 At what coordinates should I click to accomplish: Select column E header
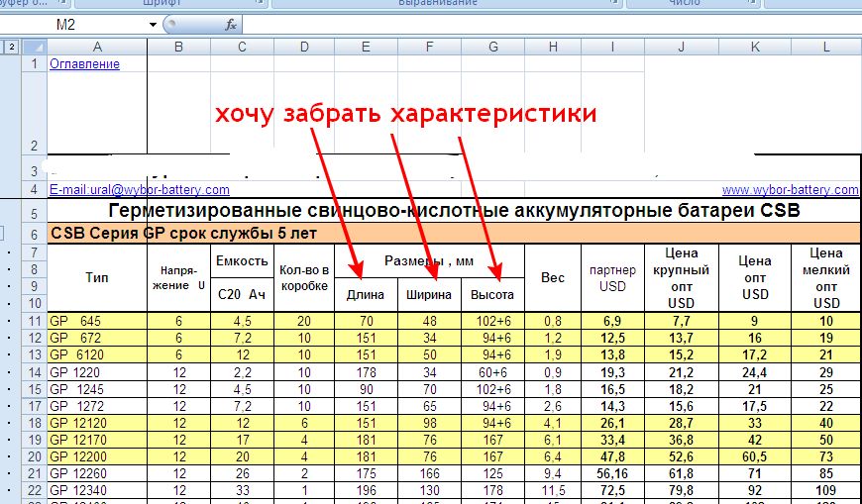tap(367, 48)
